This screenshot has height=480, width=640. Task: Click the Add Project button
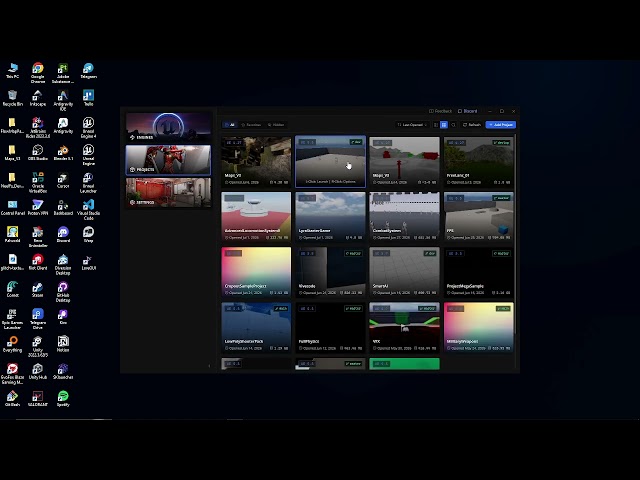point(501,124)
